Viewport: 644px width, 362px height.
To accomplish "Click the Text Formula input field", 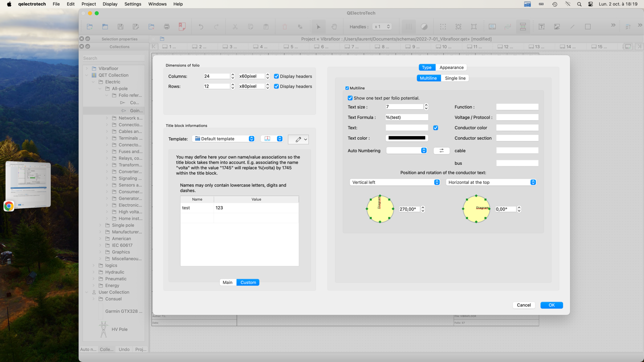I will click(407, 117).
